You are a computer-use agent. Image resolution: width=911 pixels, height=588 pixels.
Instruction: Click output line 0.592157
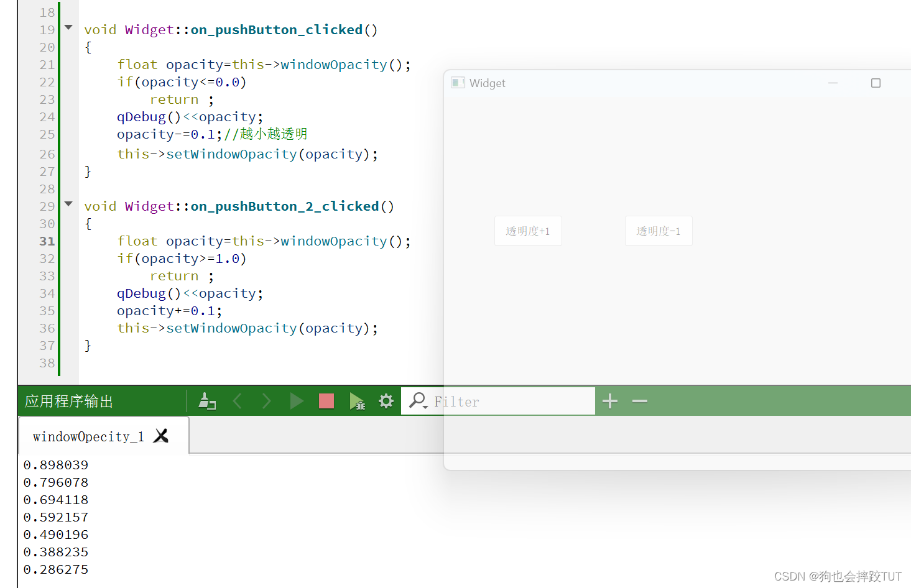tap(56, 517)
